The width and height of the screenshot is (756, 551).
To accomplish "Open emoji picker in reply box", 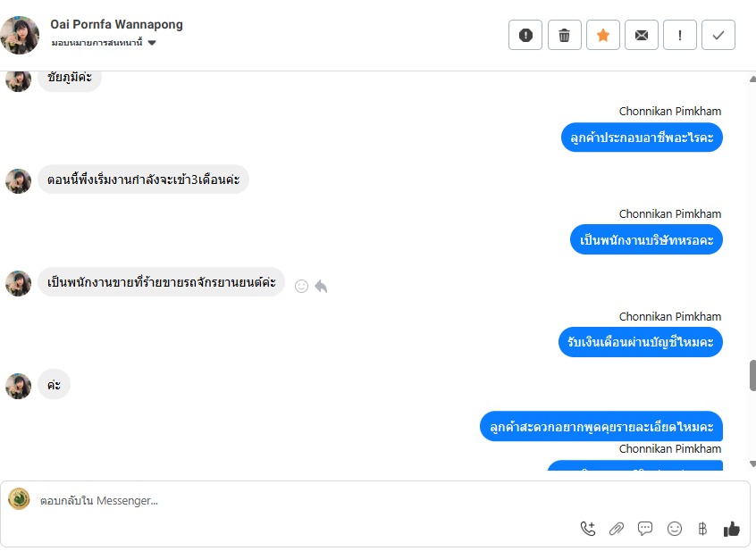I will pos(675,529).
